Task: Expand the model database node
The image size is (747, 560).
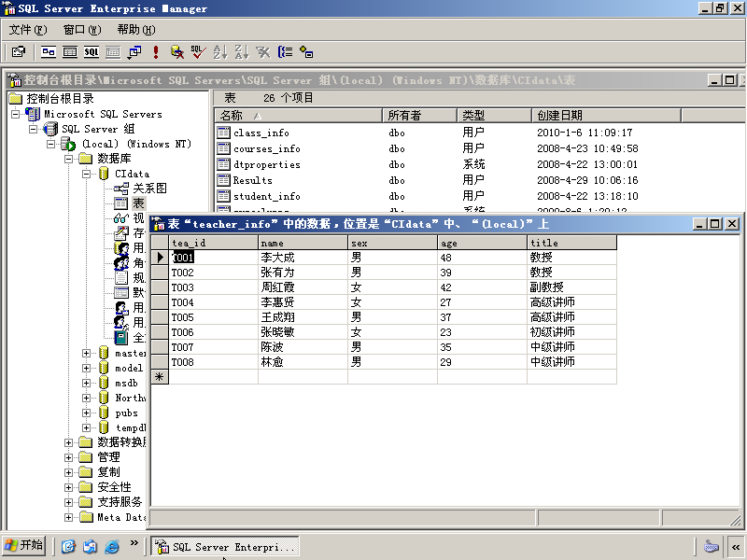Action: [x=86, y=368]
